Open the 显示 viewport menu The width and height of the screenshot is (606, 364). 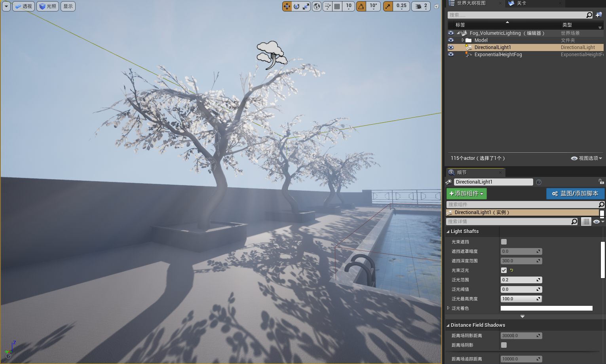68,6
